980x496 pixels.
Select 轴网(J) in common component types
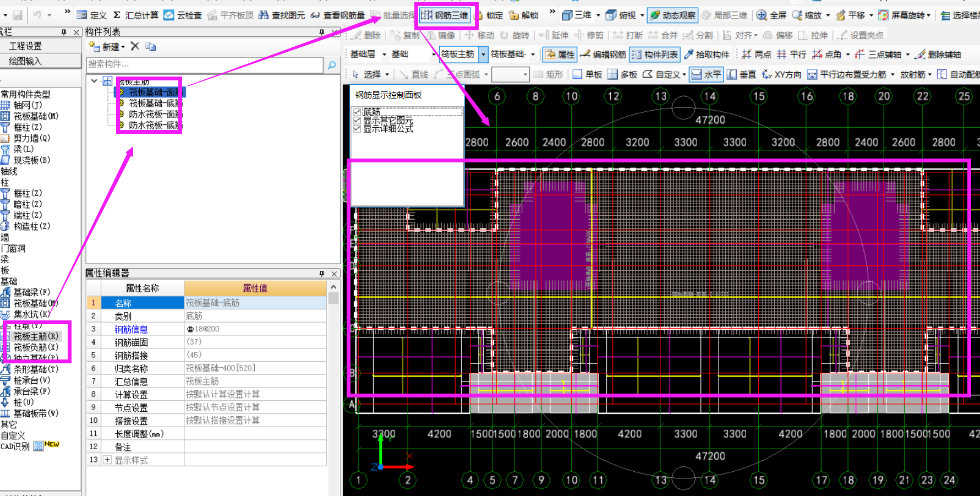pos(21,105)
